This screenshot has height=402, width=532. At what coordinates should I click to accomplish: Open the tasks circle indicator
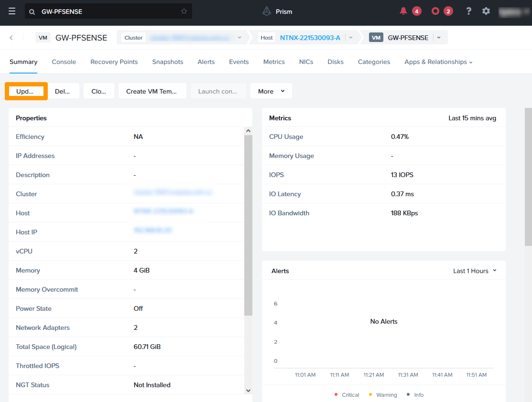pyautogui.click(x=435, y=11)
